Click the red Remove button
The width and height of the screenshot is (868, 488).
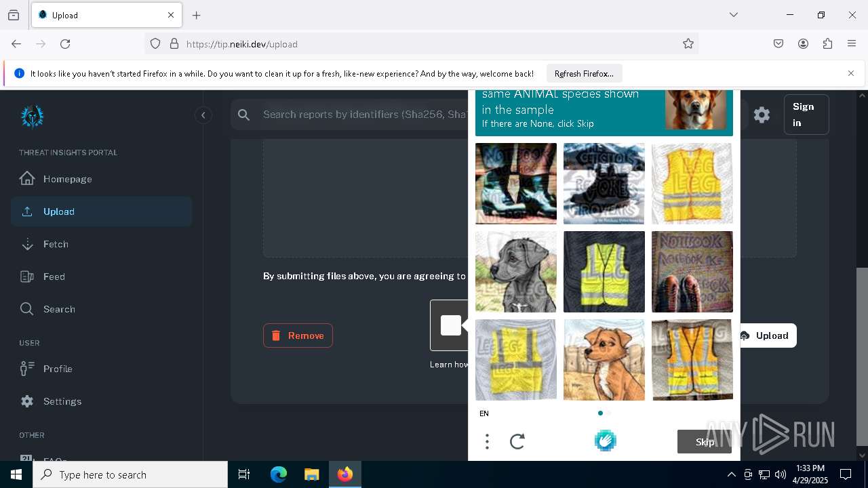click(298, 335)
